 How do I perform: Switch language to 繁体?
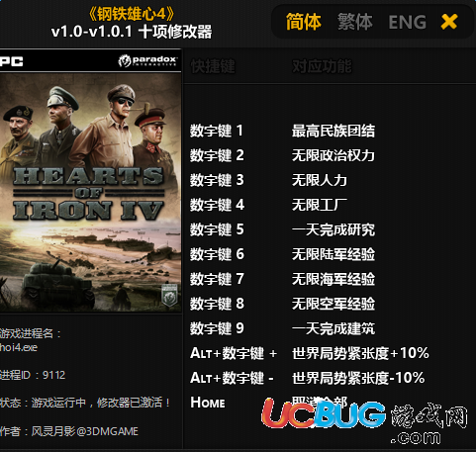click(x=355, y=22)
